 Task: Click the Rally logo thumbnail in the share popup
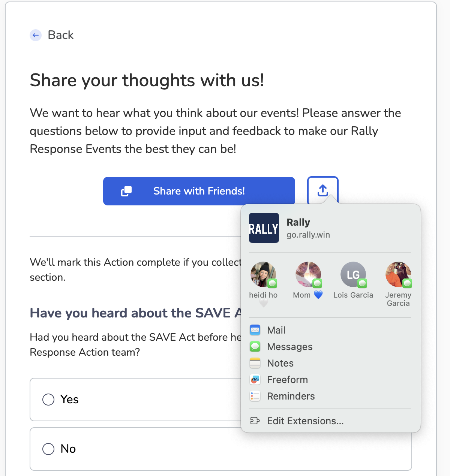[x=264, y=228]
